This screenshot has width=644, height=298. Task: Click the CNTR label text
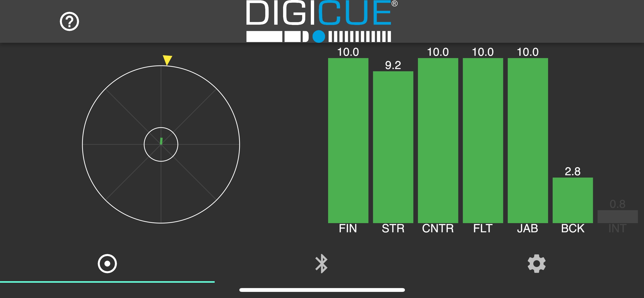[438, 228]
